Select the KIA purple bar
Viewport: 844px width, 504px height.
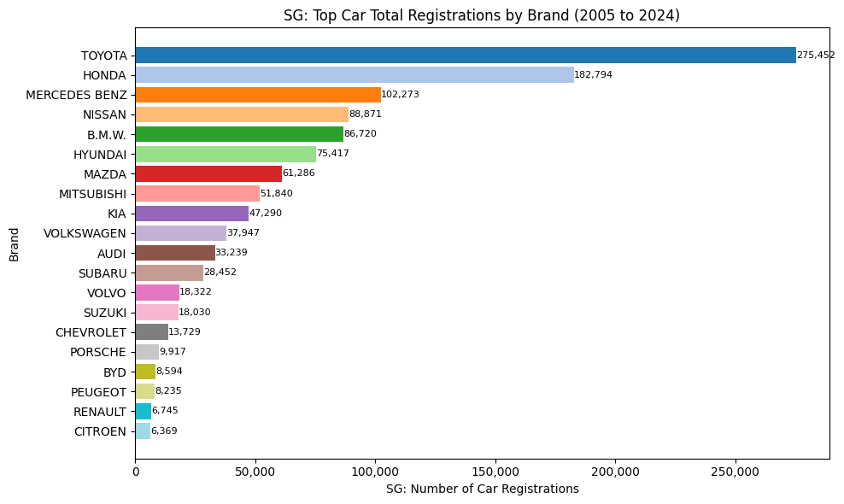click(192, 214)
